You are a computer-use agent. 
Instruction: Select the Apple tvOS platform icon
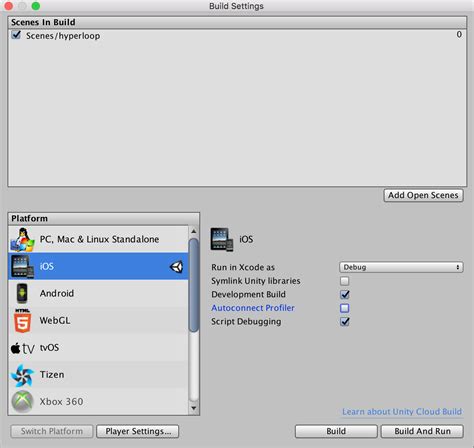tap(22, 349)
